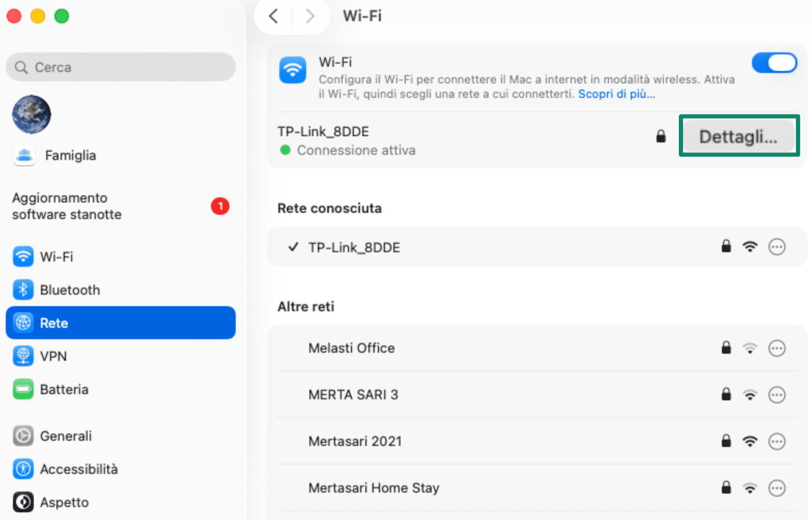
Task: Click the Dettagli button
Action: point(738,136)
